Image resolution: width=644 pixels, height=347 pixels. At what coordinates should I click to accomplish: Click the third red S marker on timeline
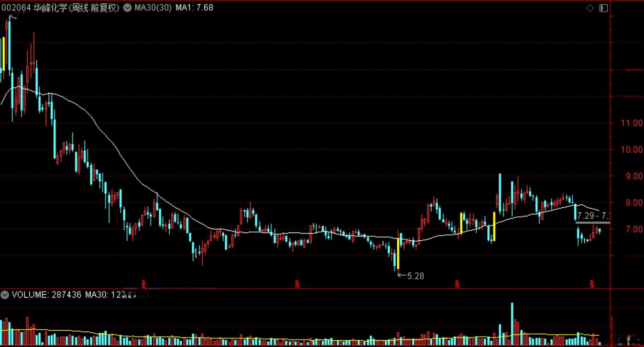(457, 284)
